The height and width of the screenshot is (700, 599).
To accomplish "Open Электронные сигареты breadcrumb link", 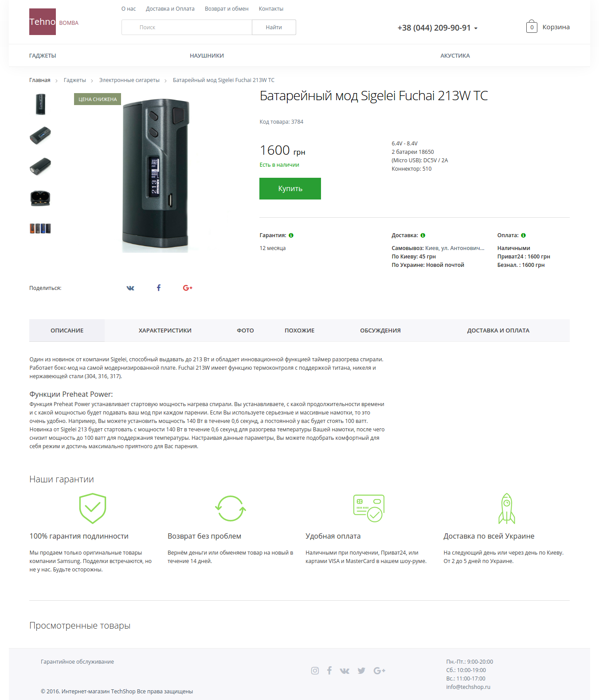I will pyautogui.click(x=129, y=80).
